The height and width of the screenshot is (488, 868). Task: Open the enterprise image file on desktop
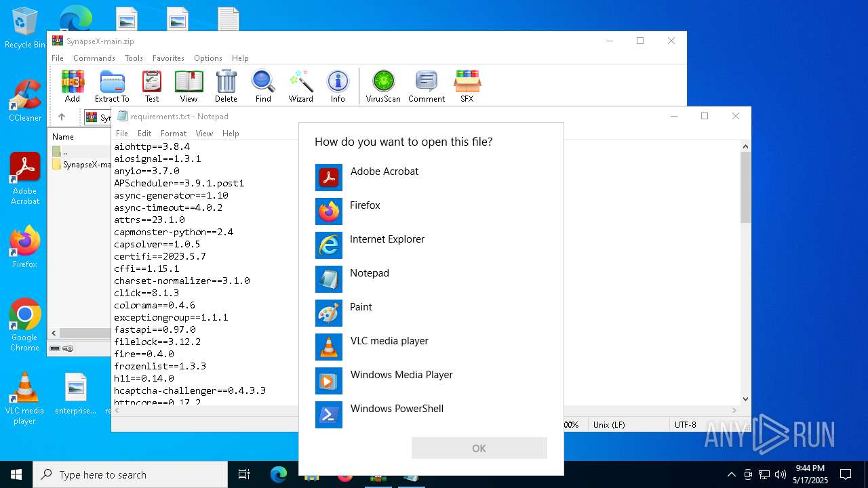[76, 394]
